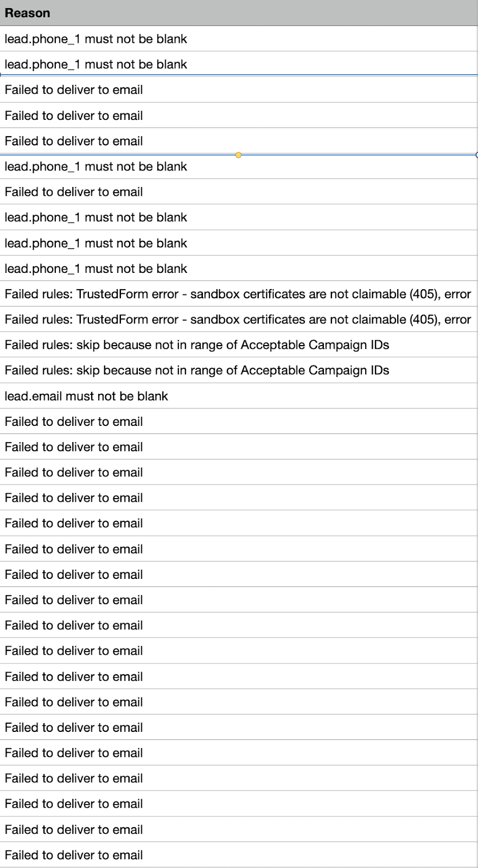Select the second-to-last Failed to deliver row
Viewport: 478px width, 868px height.
click(74, 829)
